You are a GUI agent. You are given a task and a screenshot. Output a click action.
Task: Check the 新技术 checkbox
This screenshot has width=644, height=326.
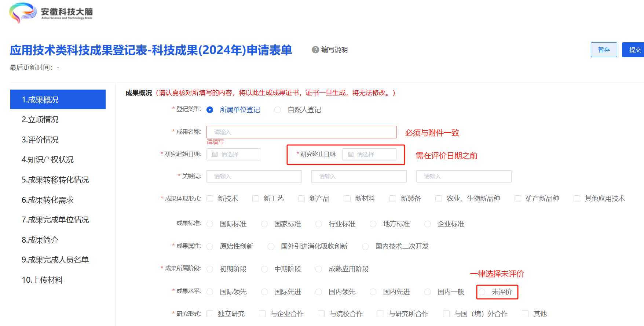[x=210, y=199]
